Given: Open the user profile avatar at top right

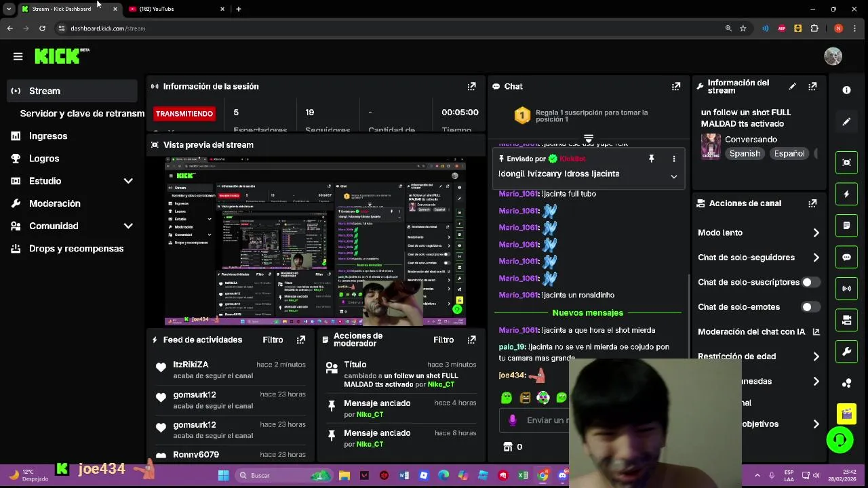Looking at the screenshot, I should coord(833,56).
